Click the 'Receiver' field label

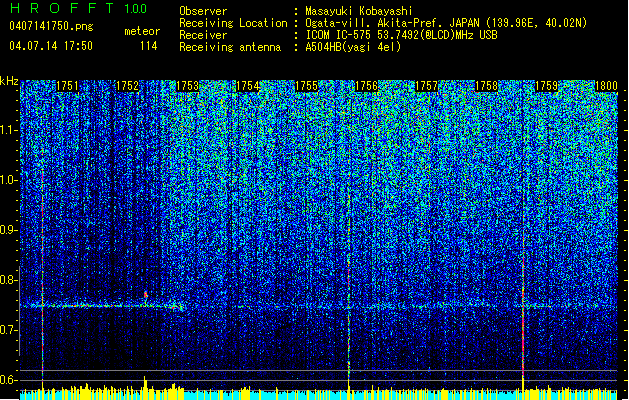(x=203, y=35)
